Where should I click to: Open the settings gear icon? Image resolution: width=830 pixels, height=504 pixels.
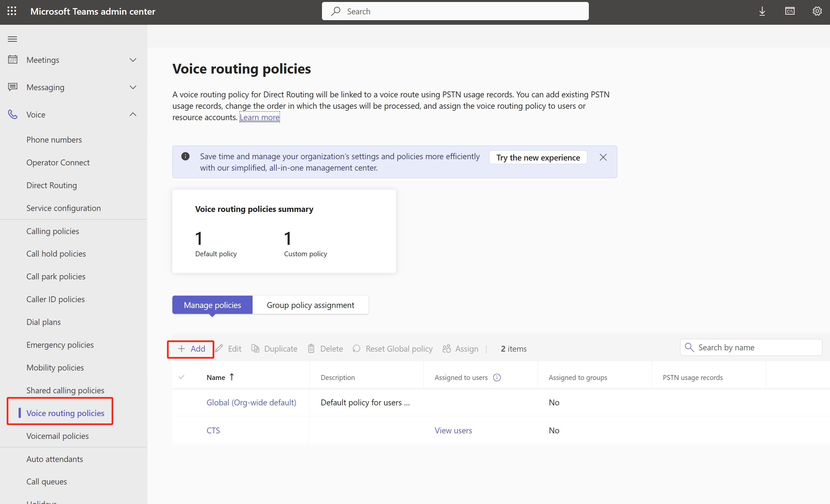(817, 11)
